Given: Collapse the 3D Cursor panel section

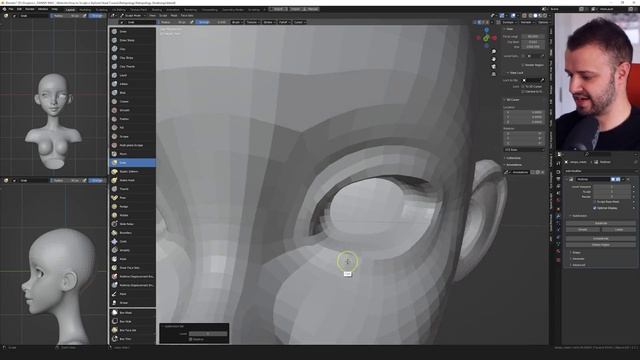Looking at the screenshot, I should click(x=512, y=100).
